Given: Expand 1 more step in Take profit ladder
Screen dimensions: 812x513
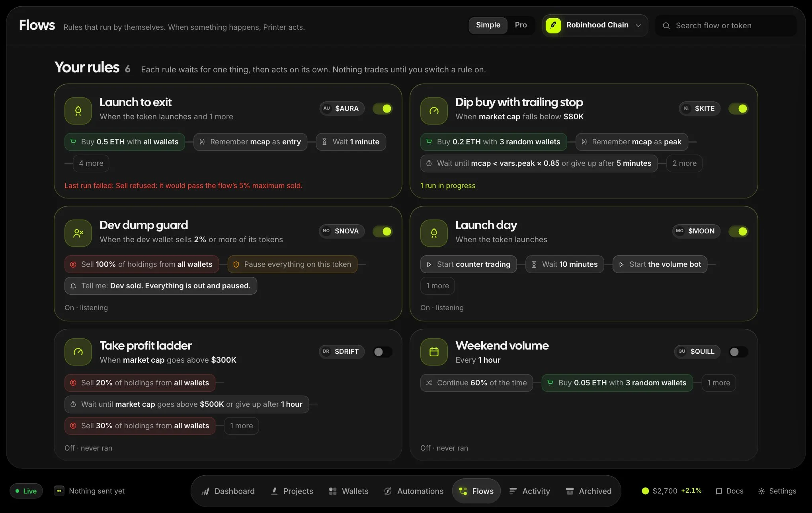Looking at the screenshot, I should (x=241, y=426).
